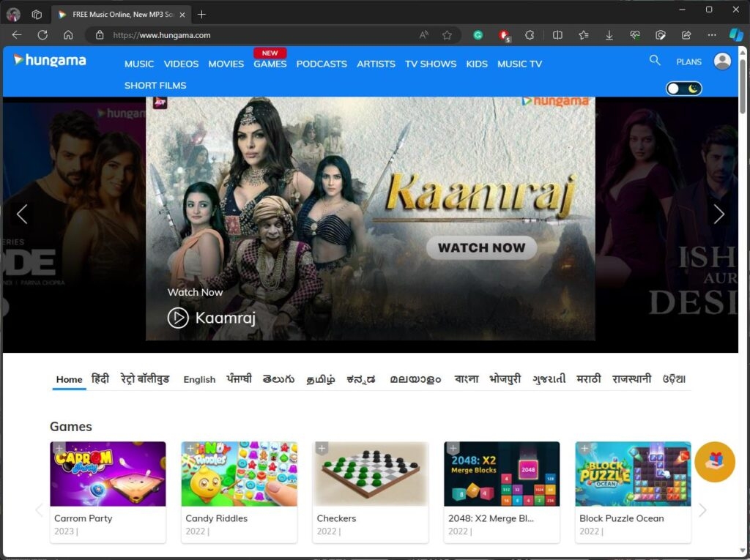Select the Home language tab
Image resolution: width=750 pixels, height=560 pixels.
(x=70, y=379)
